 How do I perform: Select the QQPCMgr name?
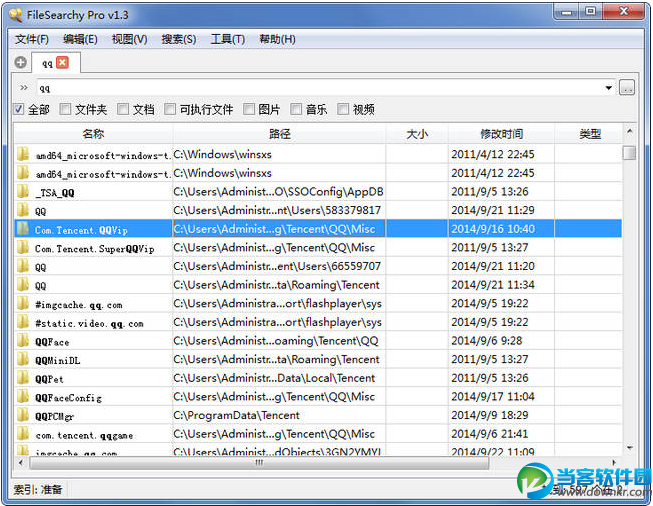(55, 416)
